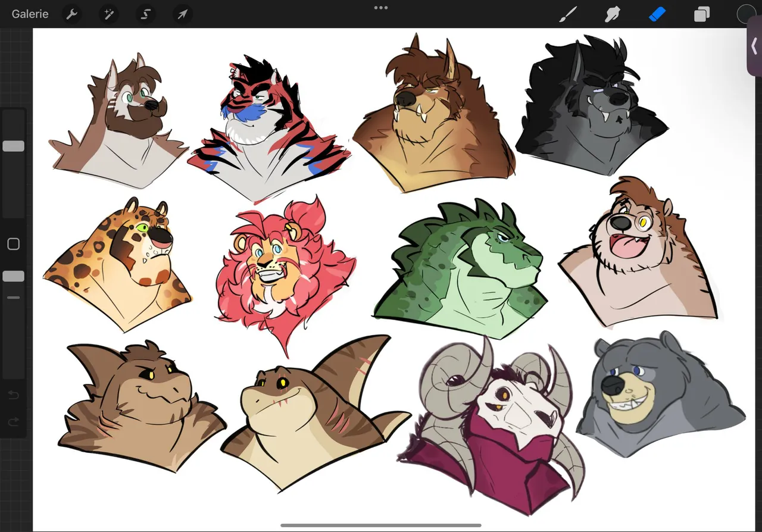
Task: Toggle the square modify button in sidebar
Action: pyautogui.click(x=13, y=244)
